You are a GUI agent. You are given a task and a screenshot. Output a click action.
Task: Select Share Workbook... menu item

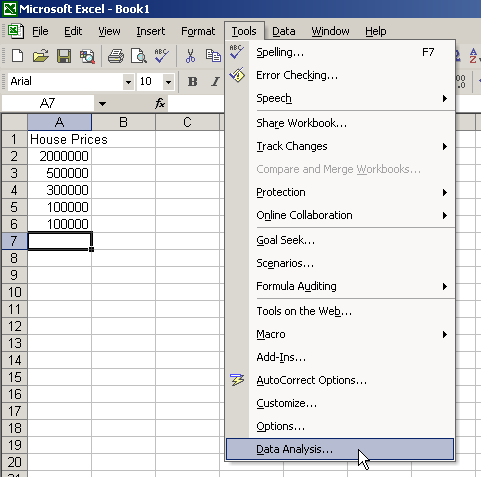[x=340, y=123]
